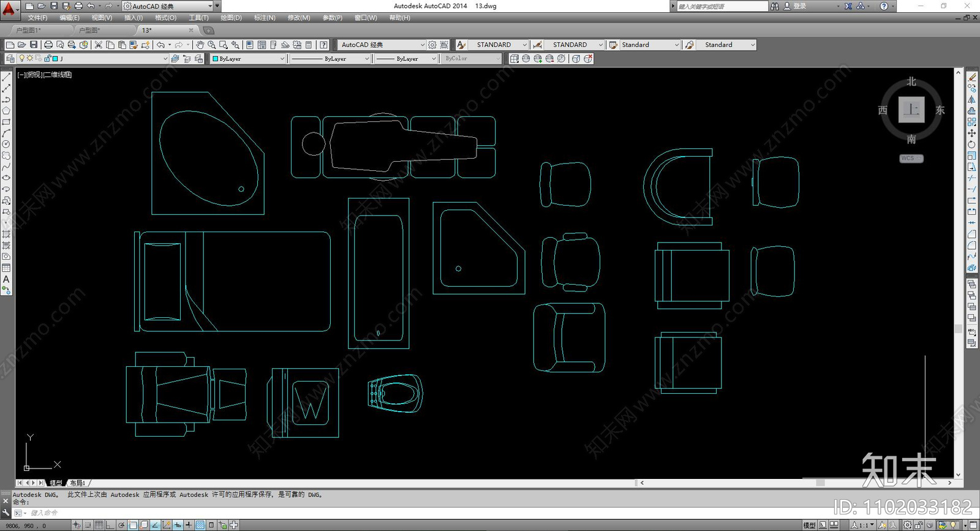Click the Workspace Settings gear icon
This screenshot has height=531, width=980.
click(x=432, y=45)
